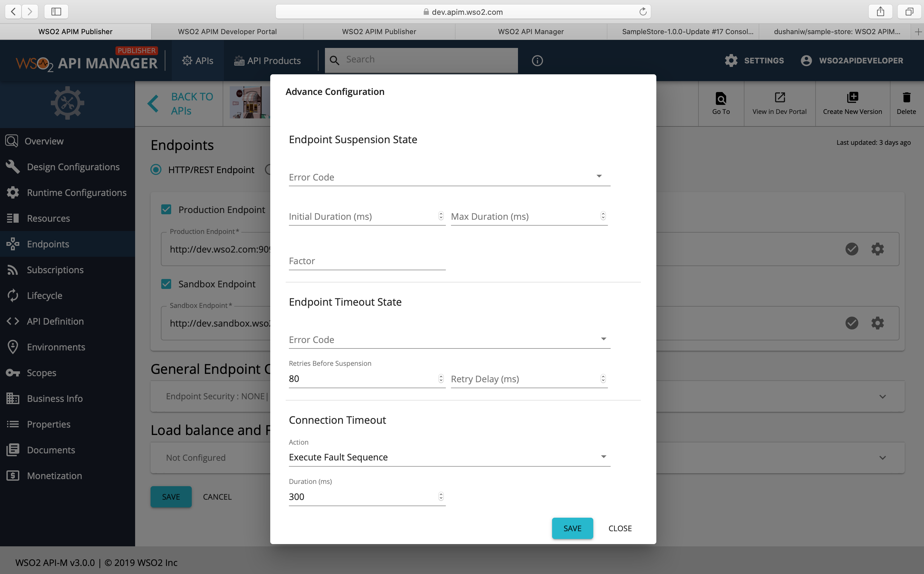Select the HTTP/REST Endpoint radio button
The height and width of the screenshot is (574, 924).
pos(156,170)
